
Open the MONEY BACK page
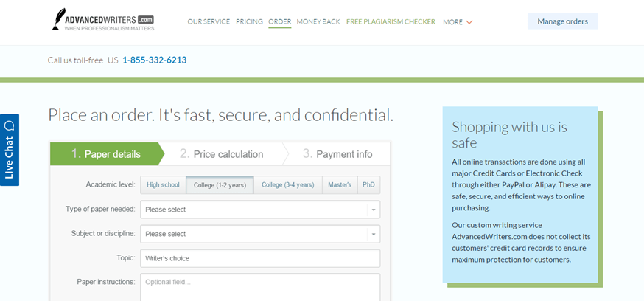(x=318, y=22)
